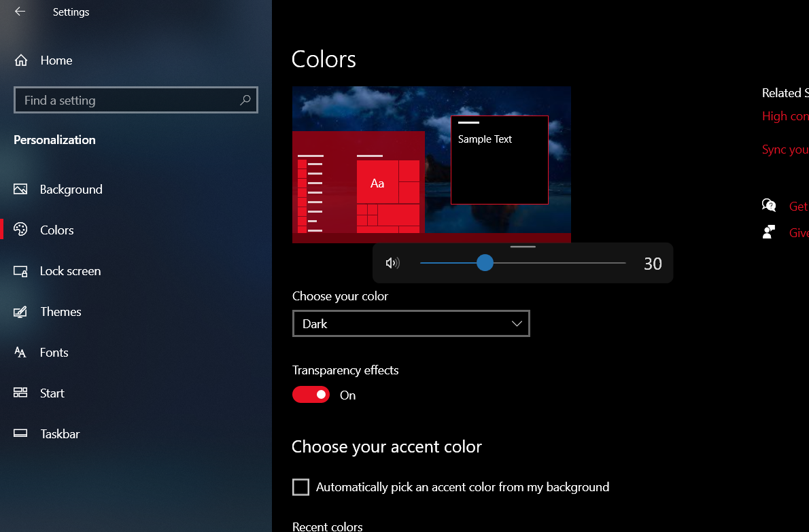Click the Get help chat icon
809x532 pixels.
[769, 205]
